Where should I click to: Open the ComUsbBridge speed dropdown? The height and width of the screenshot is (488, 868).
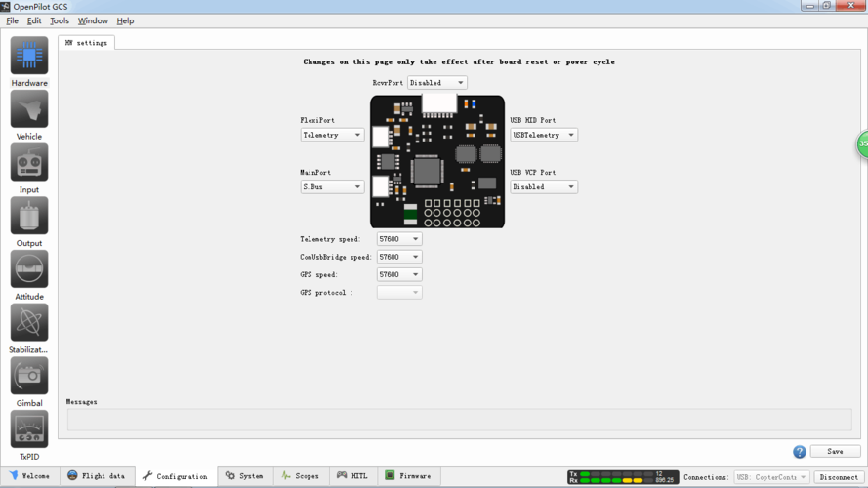399,257
